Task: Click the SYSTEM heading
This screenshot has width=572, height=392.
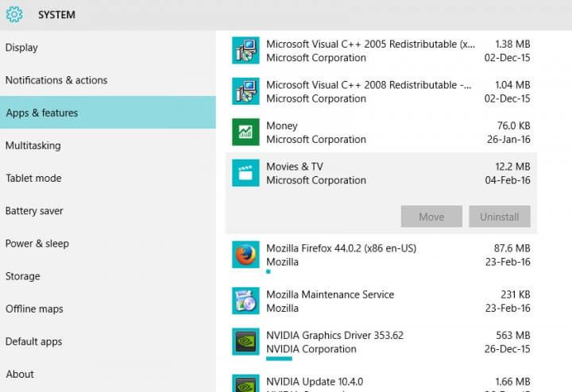Action: [56, 14]
